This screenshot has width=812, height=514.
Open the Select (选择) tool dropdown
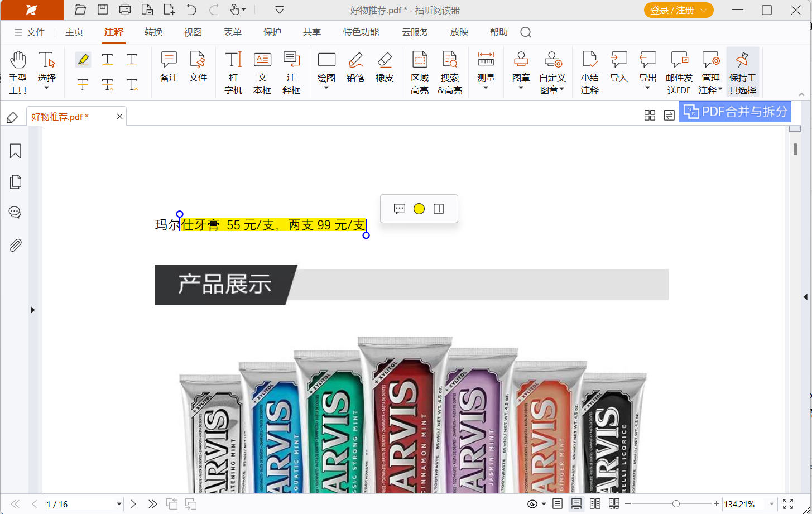coord(47,87)
